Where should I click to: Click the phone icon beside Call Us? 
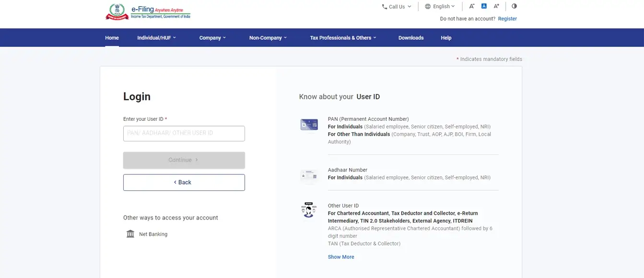(x=384, y=6)
